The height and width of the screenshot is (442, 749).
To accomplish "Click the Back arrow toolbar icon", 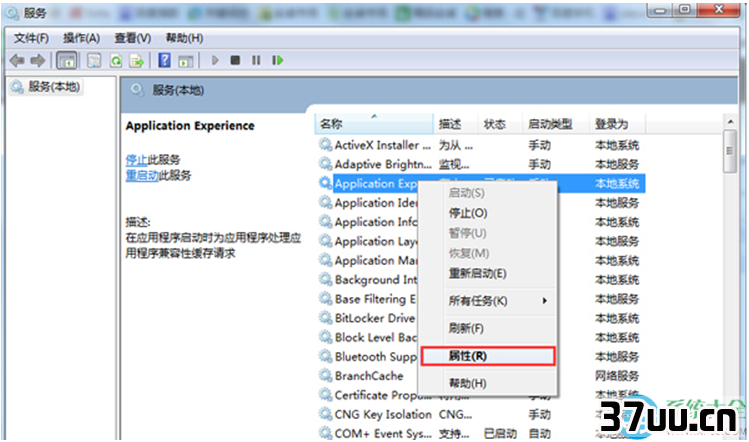I will pyautogui.click(x=17, y=61).
